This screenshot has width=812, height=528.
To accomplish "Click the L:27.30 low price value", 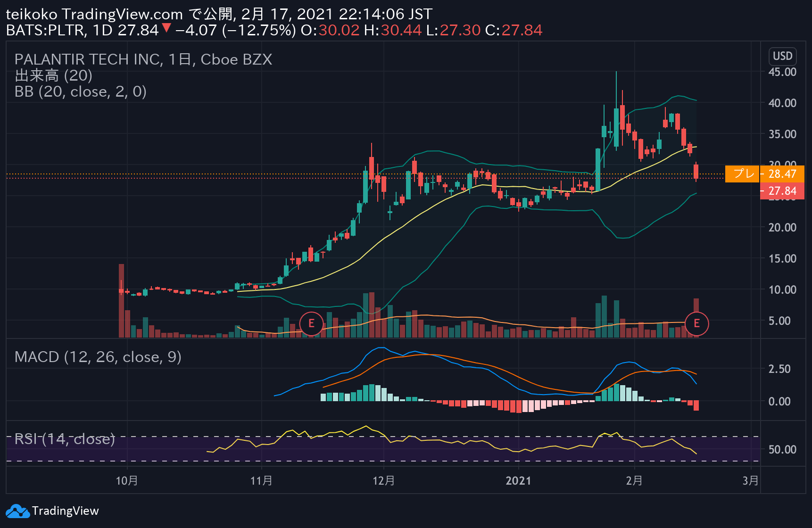I will pyautogui.click(x=453, y=31).
